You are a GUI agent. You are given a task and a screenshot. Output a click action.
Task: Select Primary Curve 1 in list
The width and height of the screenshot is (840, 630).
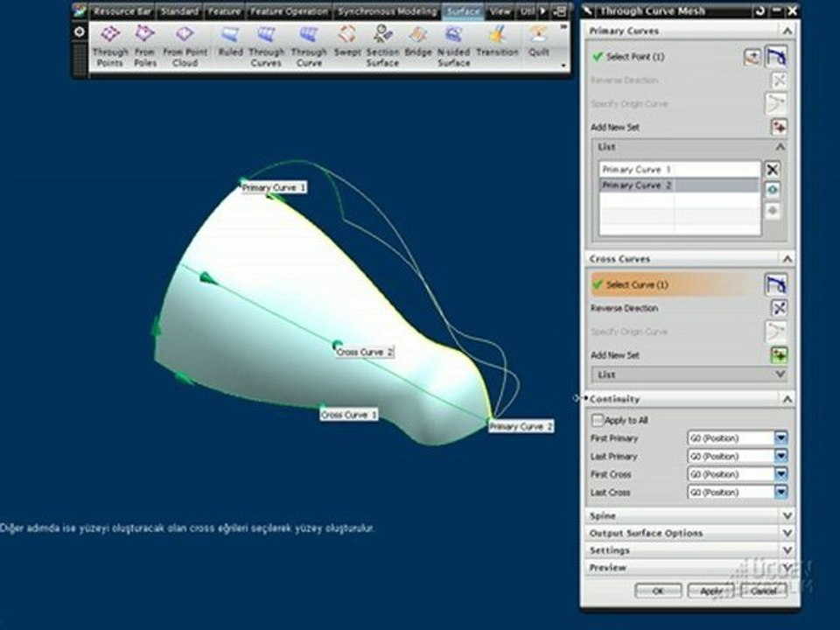[x=679, y=169]
